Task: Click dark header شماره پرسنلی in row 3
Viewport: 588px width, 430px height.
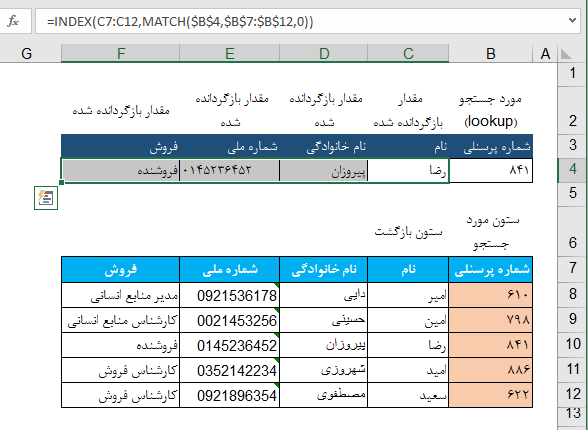Action: point(490,146)
